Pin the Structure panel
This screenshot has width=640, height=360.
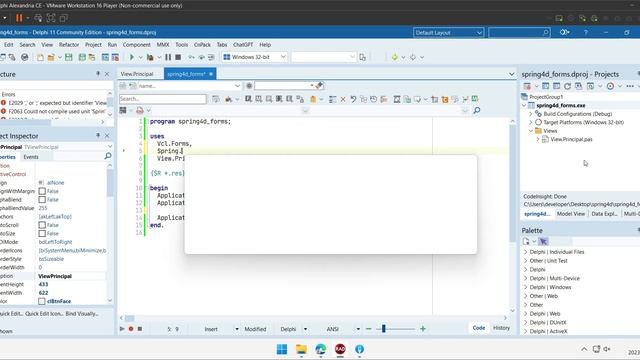click(x=98, y=74)
